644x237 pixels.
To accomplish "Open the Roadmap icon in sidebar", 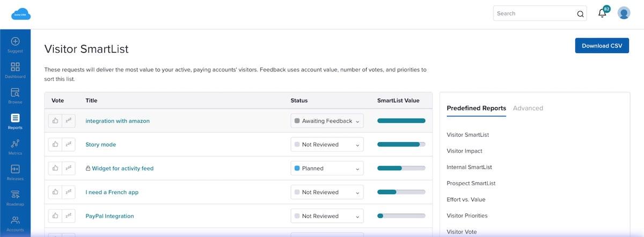I will pyautogui.click(x=15, y=194).
